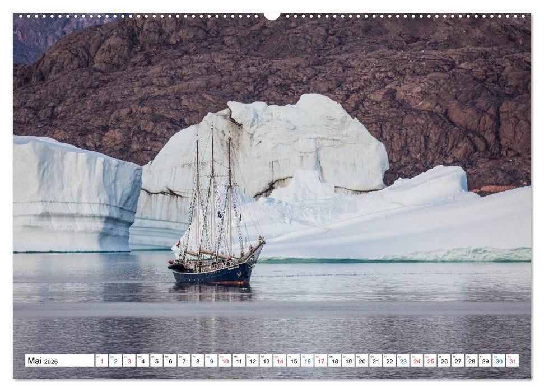Viewport: 544px width, 392px height.
Task: Select date 1 in the calendar strip
Action: click(x=101, y=362)
